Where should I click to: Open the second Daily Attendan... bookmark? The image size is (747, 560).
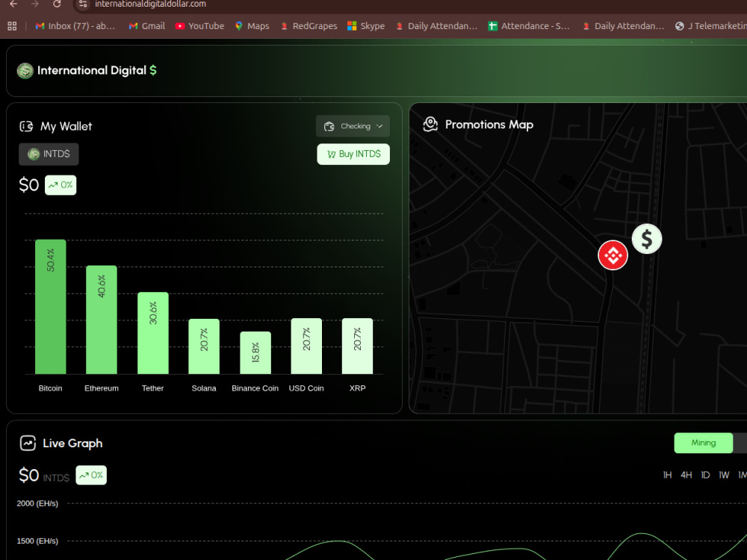click(623, 26)
